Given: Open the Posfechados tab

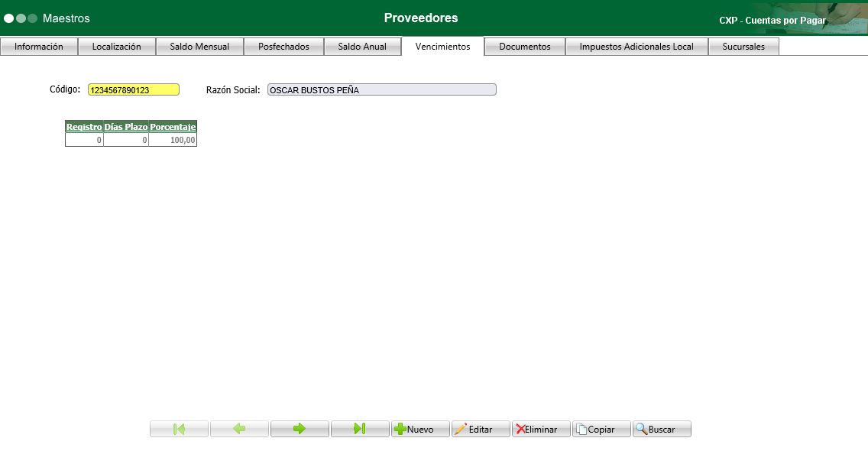Looking at the screenshot, I should pos(284,47).
